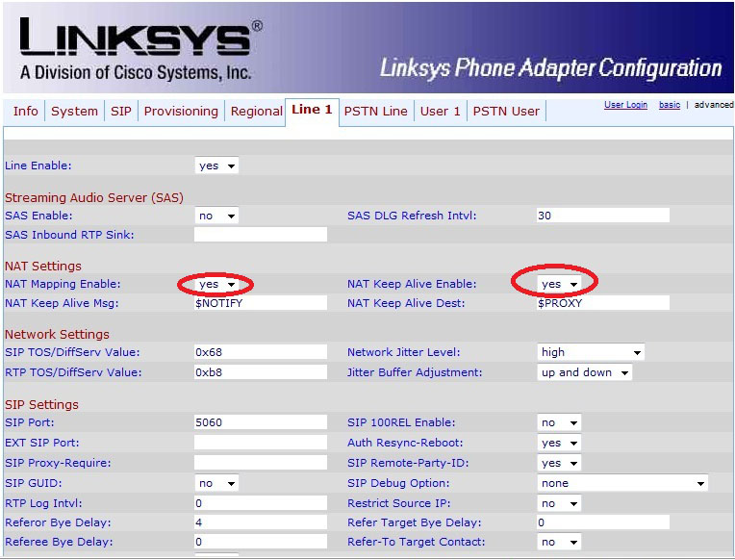
Task: Open NAT Keep Alive Enable dropdown
Action: click(x=559, y=284)
